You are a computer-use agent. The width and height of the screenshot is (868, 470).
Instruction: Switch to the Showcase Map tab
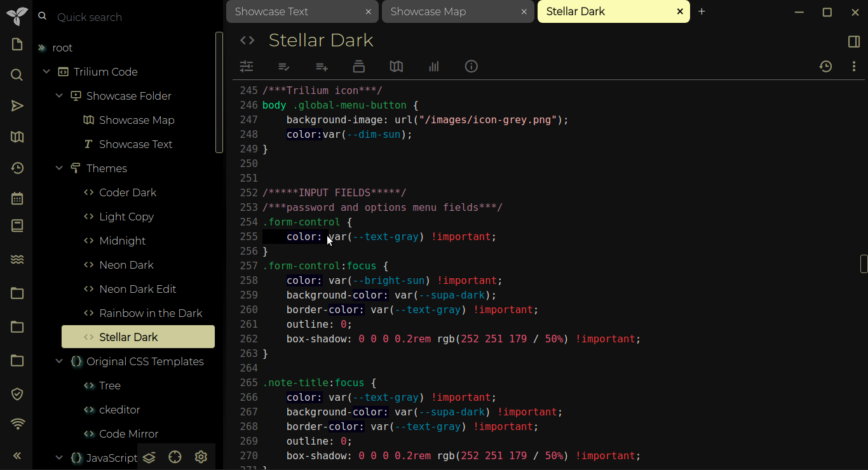point(458,11)
